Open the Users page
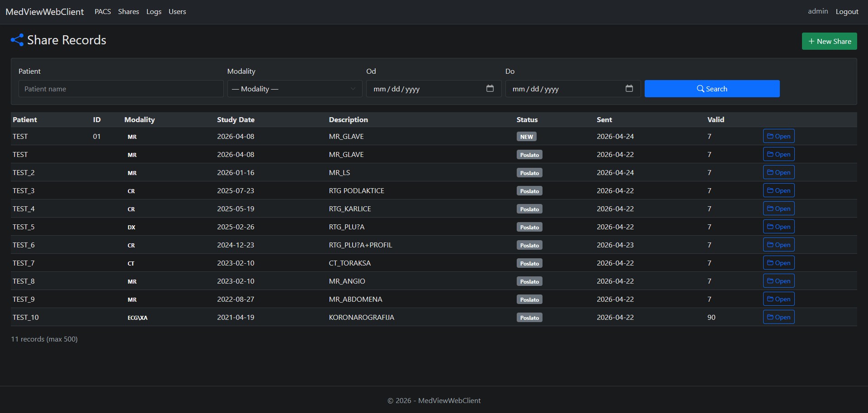The image size is (868, 413). tap(177, 12)
